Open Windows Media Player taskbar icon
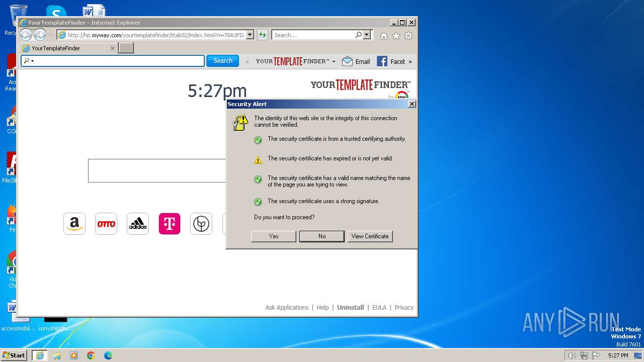644x362 pixels. [74, 355]
